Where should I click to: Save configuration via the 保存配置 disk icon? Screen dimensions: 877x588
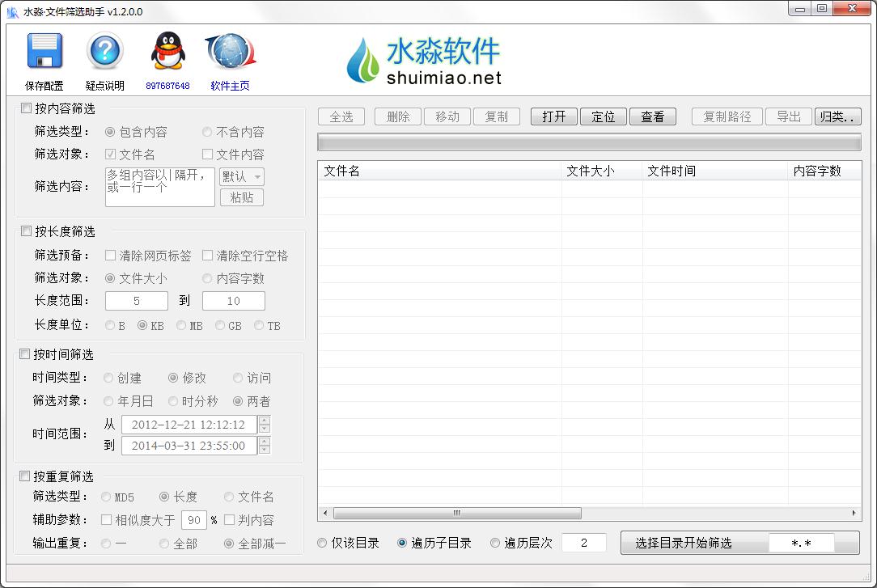tap(44, 51)
